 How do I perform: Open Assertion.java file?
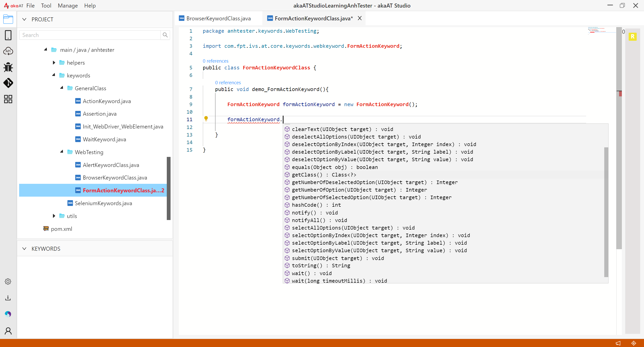[100, 114]
